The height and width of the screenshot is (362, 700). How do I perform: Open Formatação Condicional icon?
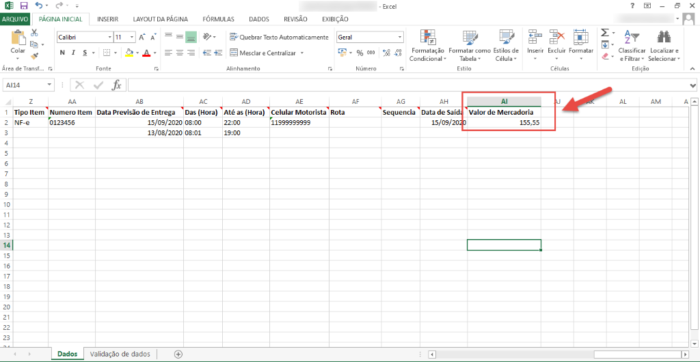(427, 38)
